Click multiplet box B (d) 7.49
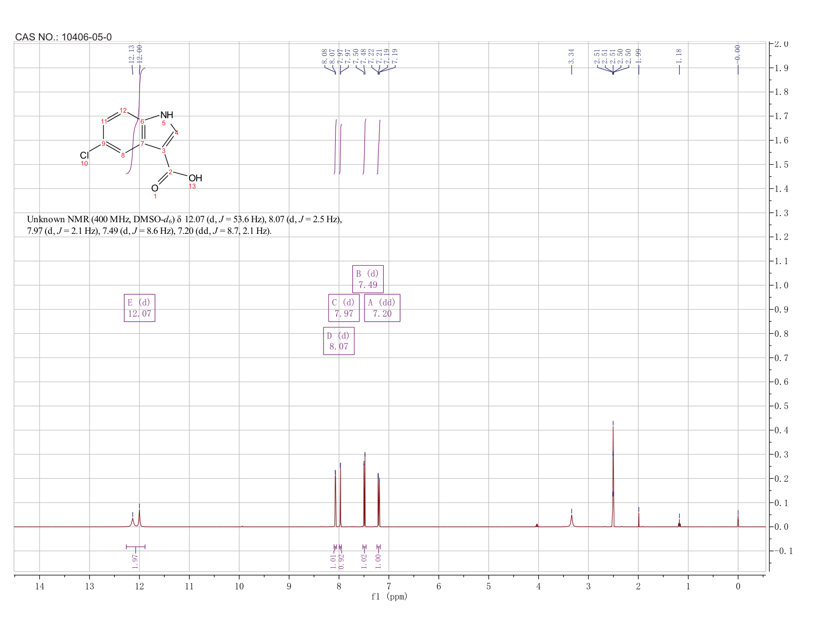Viewport: 834px width, 644px height. [368, 279]
